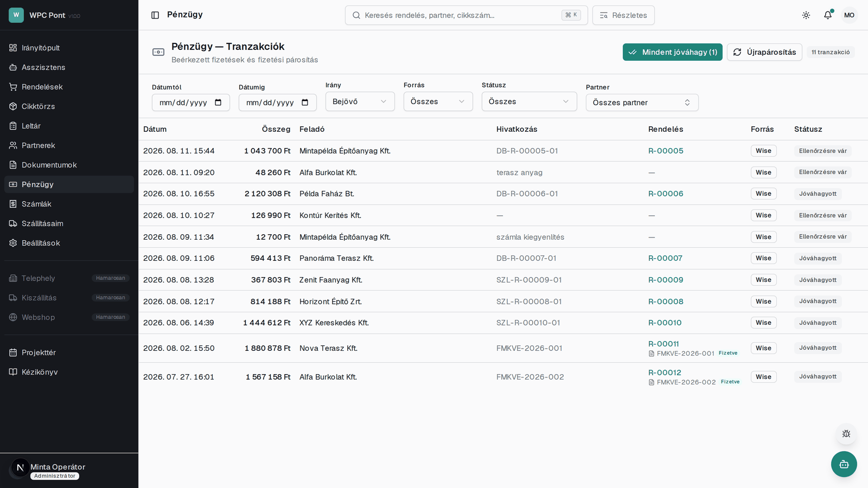Screen dimensions: 868x488
Task: Click Minta Operátor profile at bottom
Action: [x=69, y=471]
